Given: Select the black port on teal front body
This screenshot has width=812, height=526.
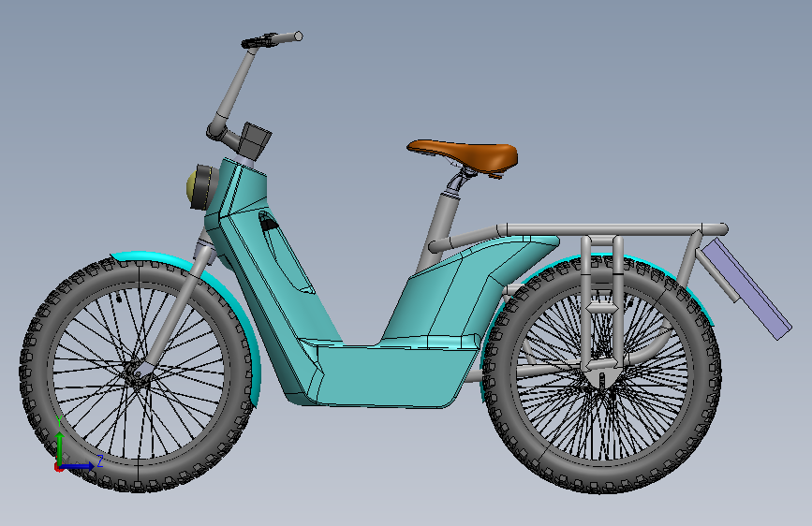Looking at the screenshot, I should tap(268, 223).
